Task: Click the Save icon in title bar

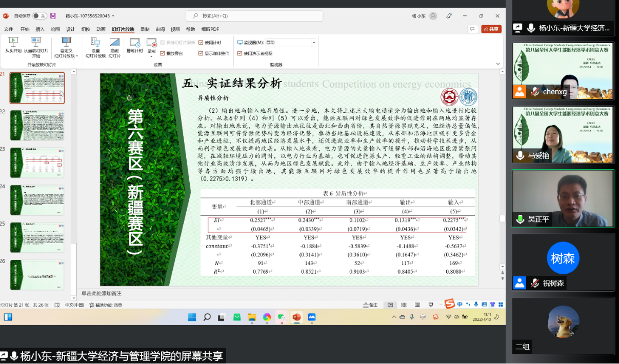Action: pyautogui.click(x=53, y=16)
